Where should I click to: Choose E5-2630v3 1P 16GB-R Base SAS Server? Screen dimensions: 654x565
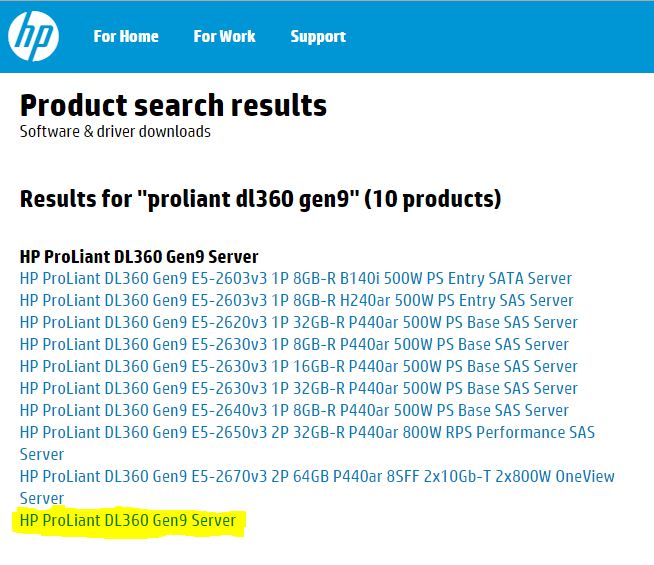pyautogui.click(x=298, y=367)
